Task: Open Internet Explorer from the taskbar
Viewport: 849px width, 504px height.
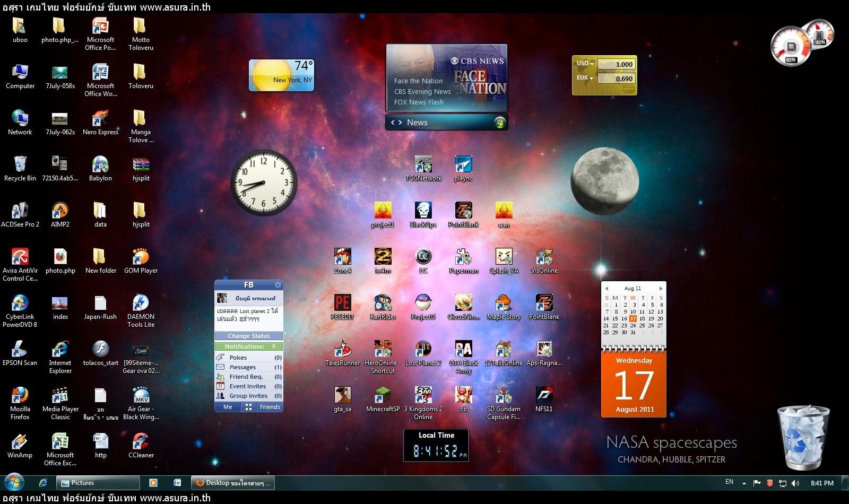Action: (43, 483)
